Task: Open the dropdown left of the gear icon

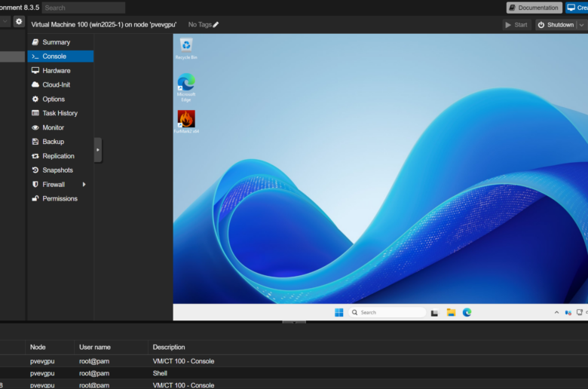Action: 5,21
